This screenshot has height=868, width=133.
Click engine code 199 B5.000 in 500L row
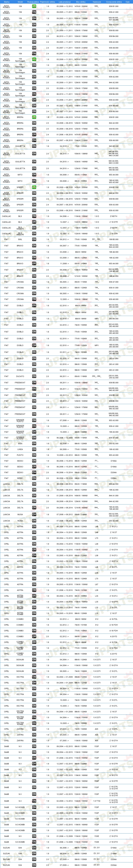pyautogui.click(x=114, y=240)
